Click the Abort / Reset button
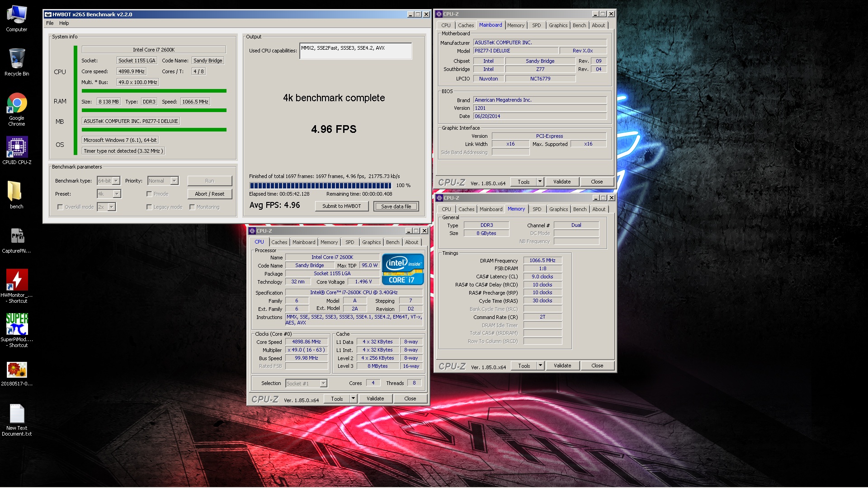The height and width of the screenshot is (488, 868). (209, 194)
